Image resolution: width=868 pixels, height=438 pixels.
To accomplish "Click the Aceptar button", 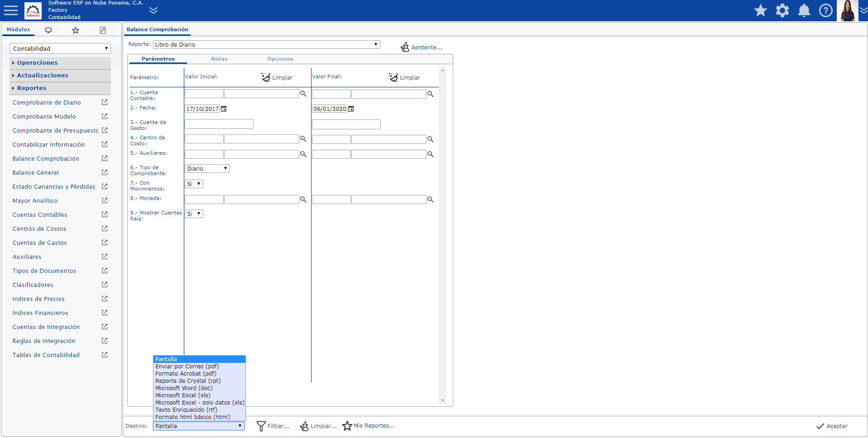I will [832, 426].
